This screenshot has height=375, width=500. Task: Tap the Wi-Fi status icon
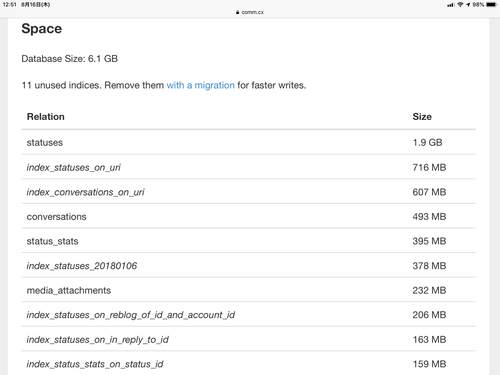(460, 4)
